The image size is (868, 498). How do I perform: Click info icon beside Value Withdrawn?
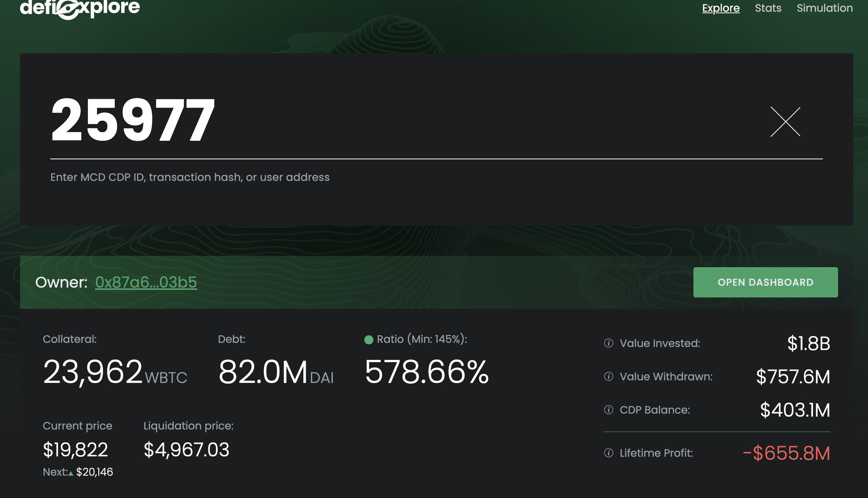click(609, 377)
